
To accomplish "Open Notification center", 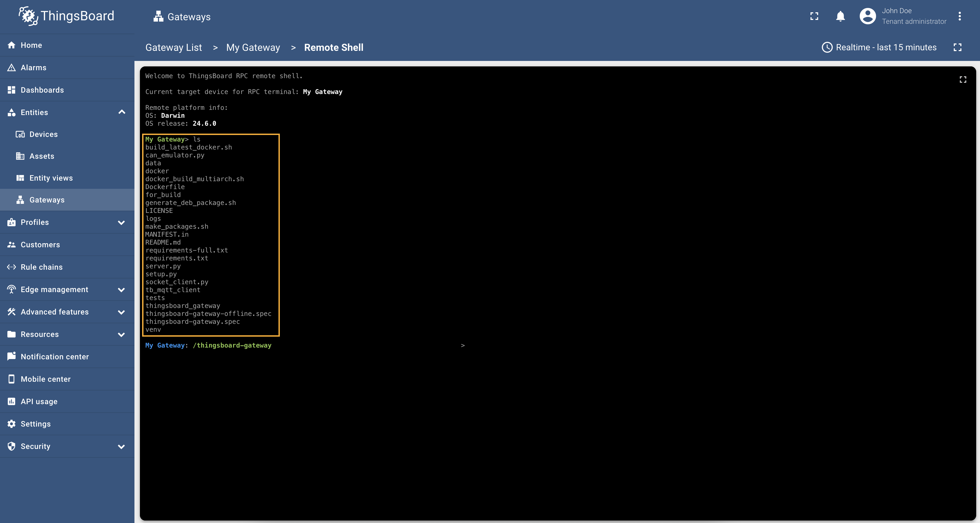I will tap(54, 357).
